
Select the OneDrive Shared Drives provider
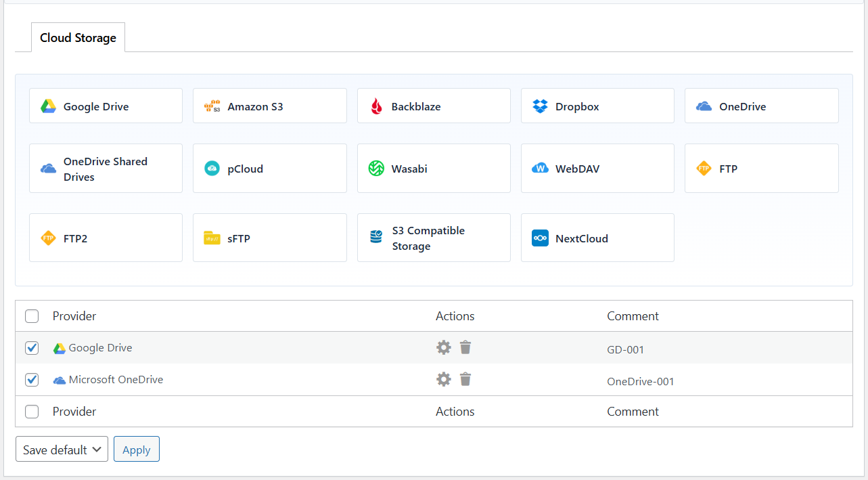(x=106, y=169)
